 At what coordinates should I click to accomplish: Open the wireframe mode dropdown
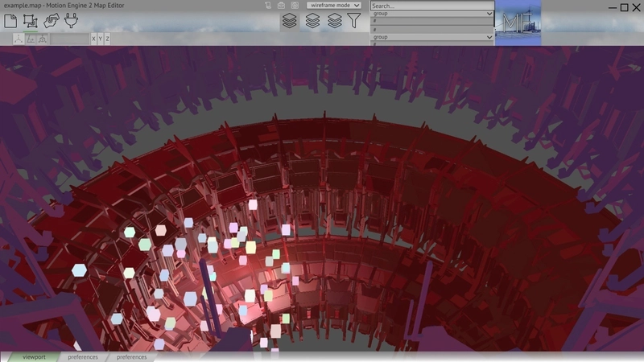click(334, 6)
